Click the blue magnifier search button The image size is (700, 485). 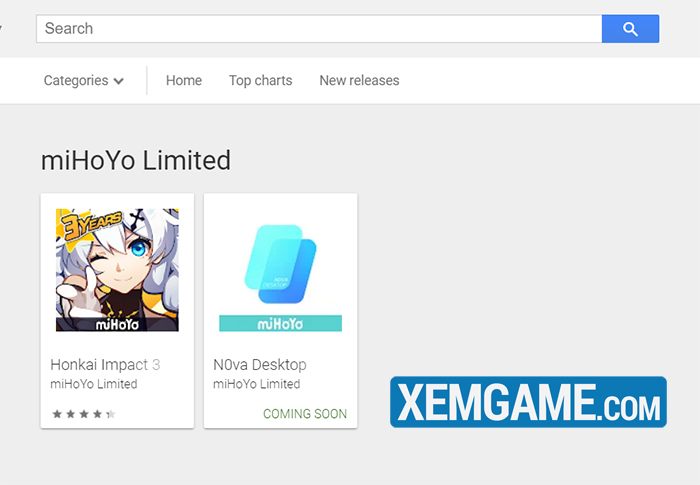pos(630,29)
